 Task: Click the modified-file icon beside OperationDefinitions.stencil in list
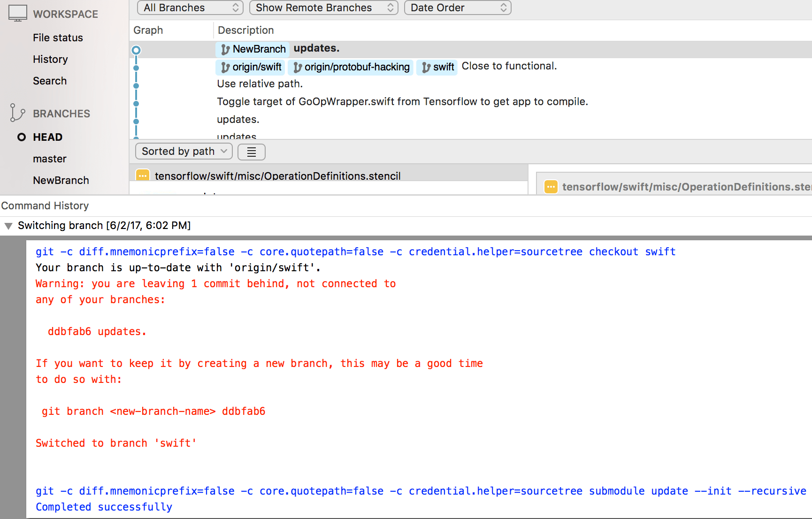[143, 176]
